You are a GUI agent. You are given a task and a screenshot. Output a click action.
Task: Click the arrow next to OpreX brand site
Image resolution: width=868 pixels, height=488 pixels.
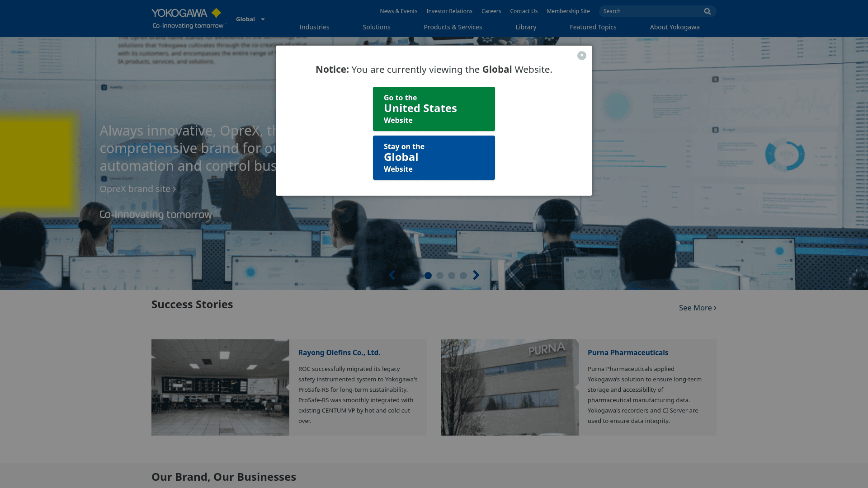174,189
